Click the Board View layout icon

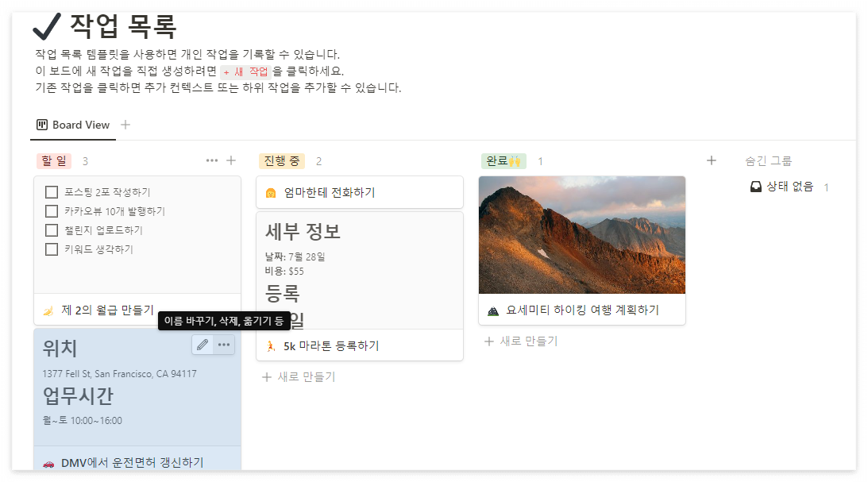click(41, 125)
